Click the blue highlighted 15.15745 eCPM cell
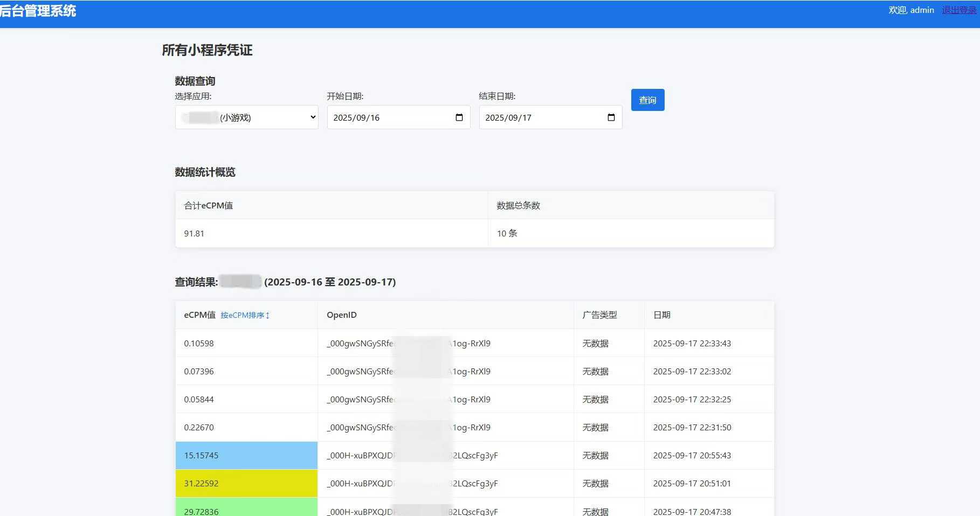The image size is (980, 516). (246, 456)
